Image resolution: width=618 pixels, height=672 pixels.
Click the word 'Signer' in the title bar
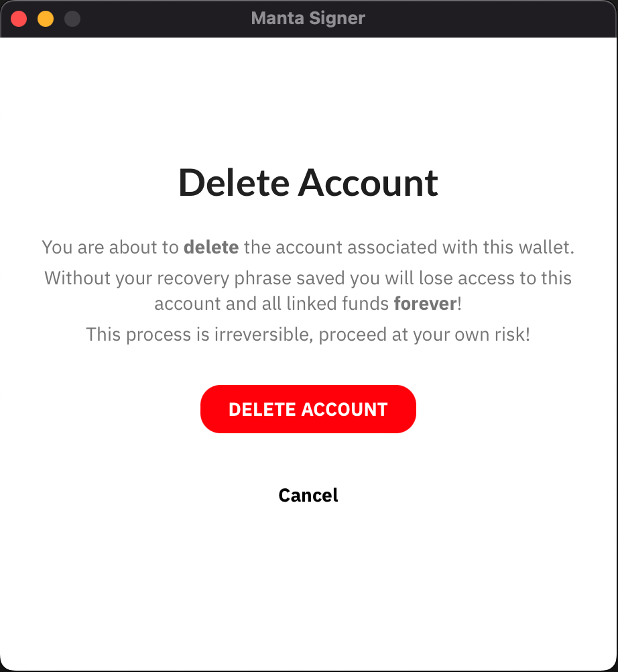[x=337, y=18]
